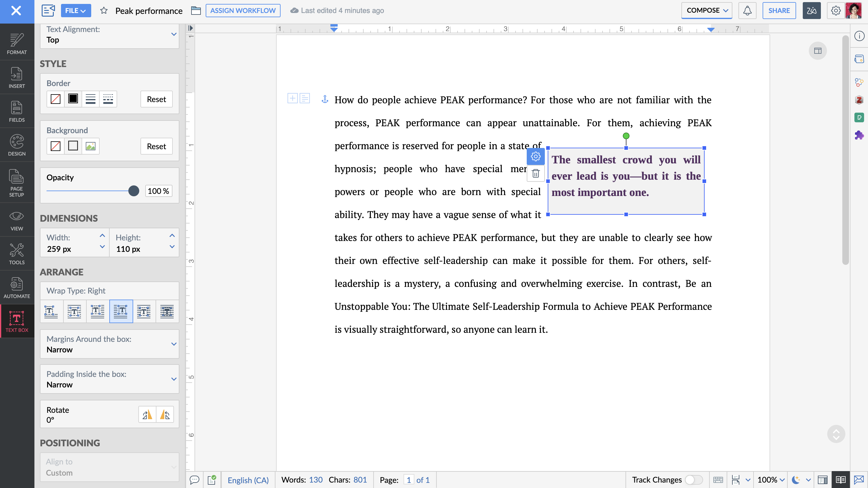The width and height of the screenshot is (868, 488).
Task: Star the Peak performance document
Action: pyautogui.click(x=104, y=11)
